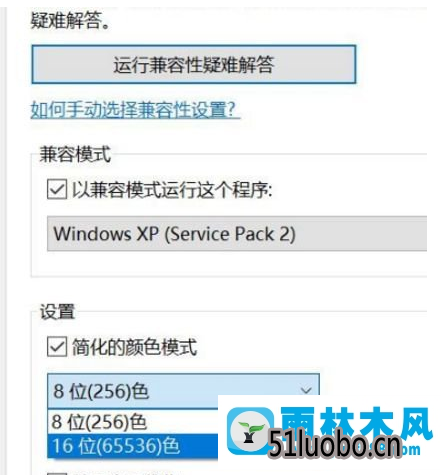Toggle the partially visible checkbox below the list
446x475 pixels.
(x=57, y=473)
